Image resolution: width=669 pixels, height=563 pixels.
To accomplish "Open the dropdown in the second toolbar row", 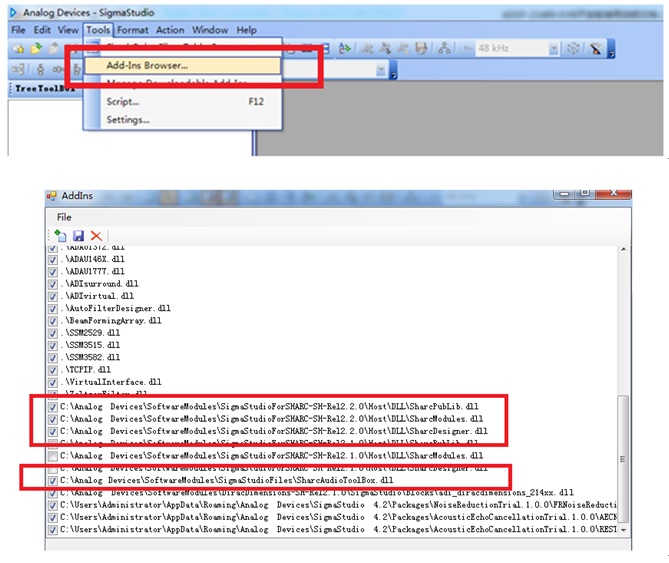I will (x=381, y=70).
